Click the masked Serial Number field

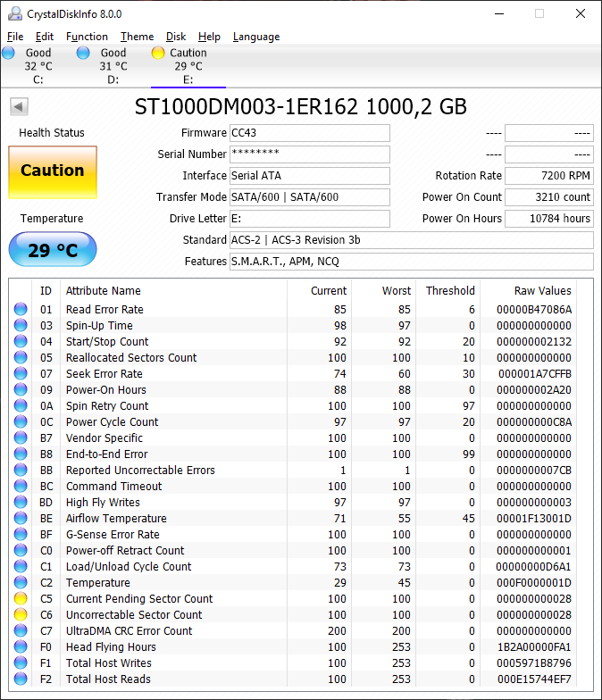click(309, 154)
